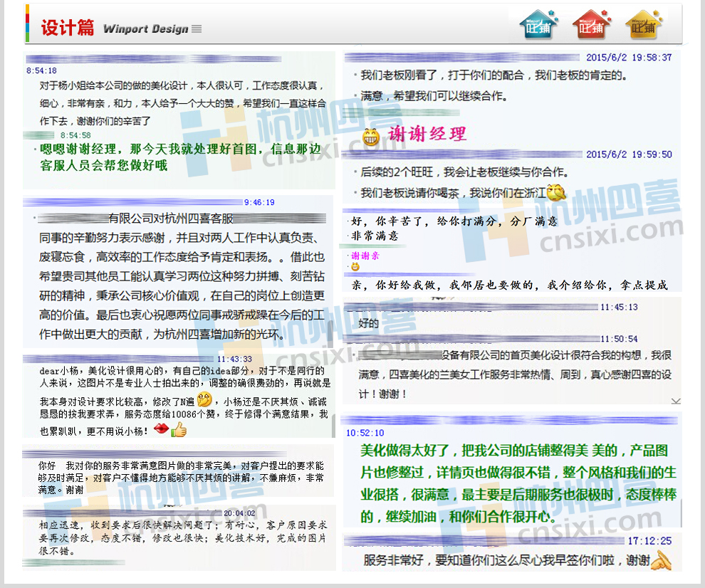The height and width of the screenshot is (588, 705).
Task: Expand the double chevron below 11:50:54 message
Action: (675, 402)
